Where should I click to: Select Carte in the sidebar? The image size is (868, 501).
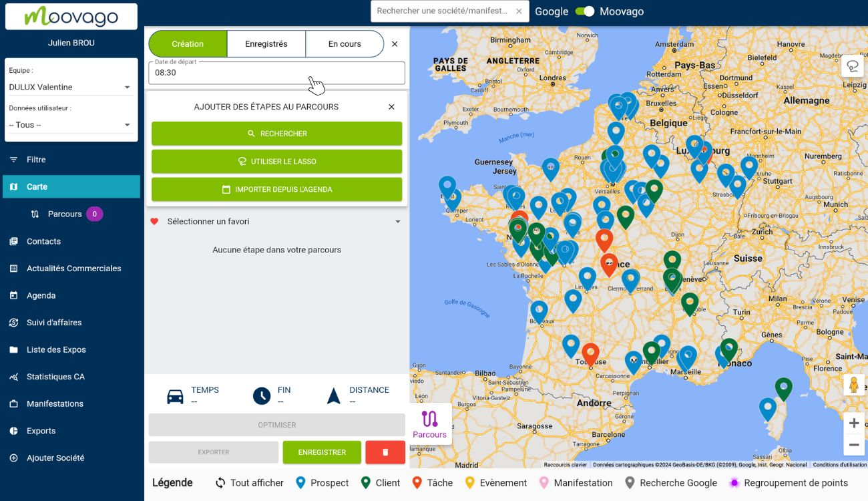coord(71,187)
